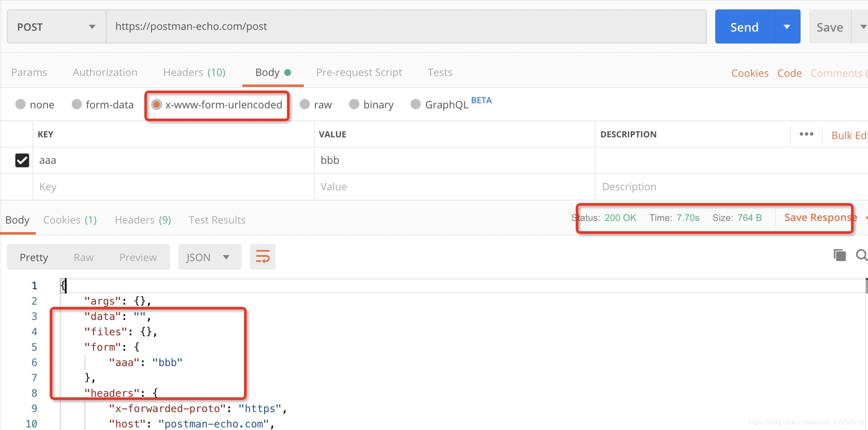Viewport: 868px width, 430px height.
Task: Click the request URL field
Action: tap(406, 26)
